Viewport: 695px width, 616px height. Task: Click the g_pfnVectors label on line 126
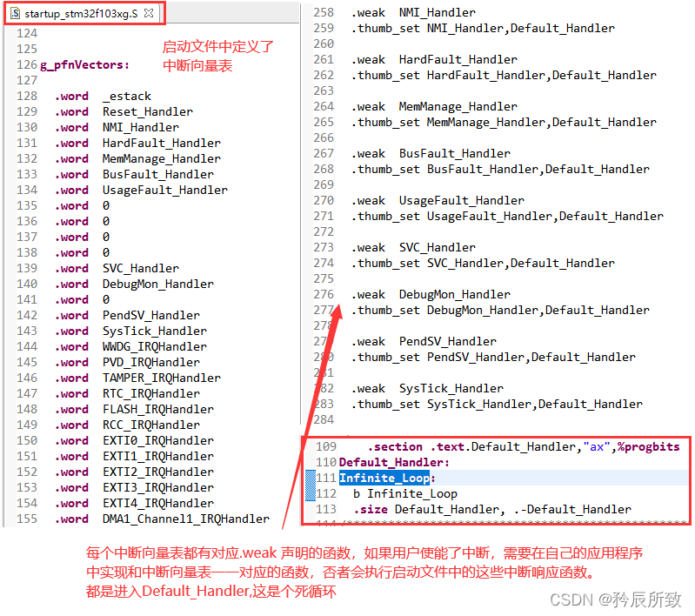[84, 65]
